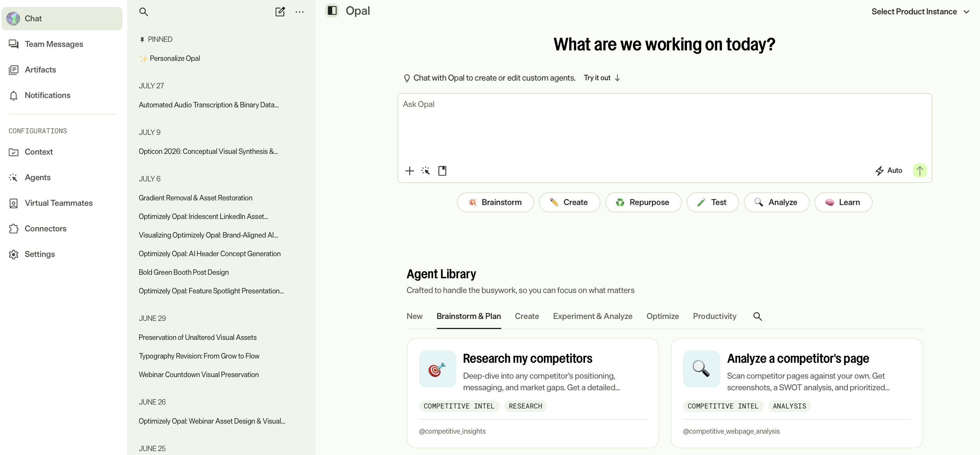This screenshot has height=455, width=980.
Task: Click the notebook icon in prompt box
Action: (x=442, y=171)
